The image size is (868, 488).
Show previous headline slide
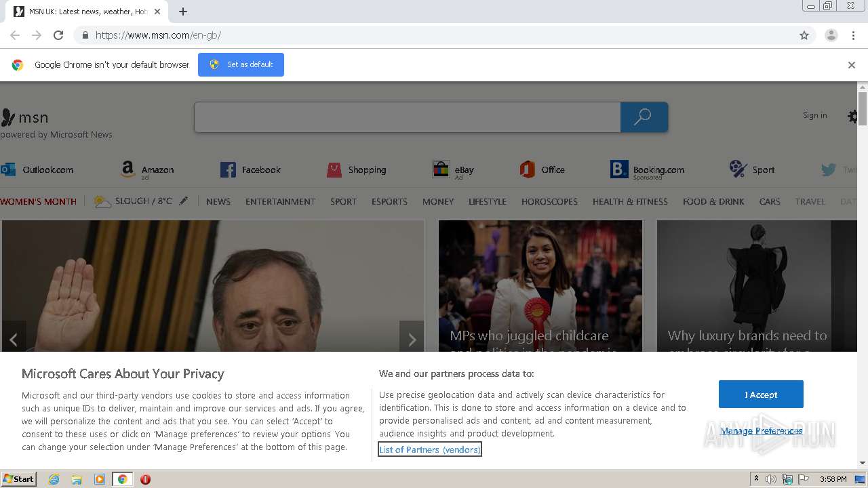pyautogui.click(x=14, y=340)
